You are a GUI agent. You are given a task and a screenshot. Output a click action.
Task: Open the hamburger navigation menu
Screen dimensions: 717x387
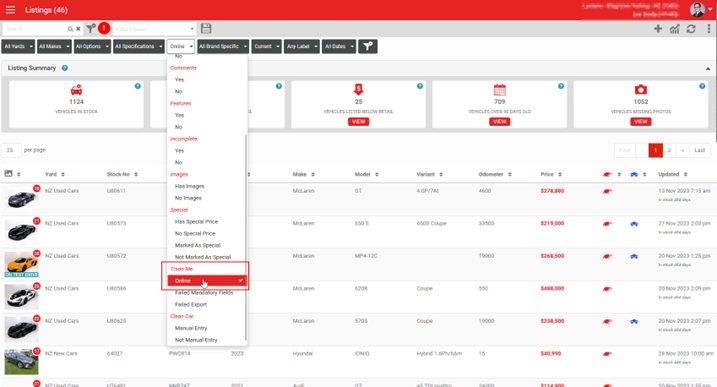tap(10, 10)
